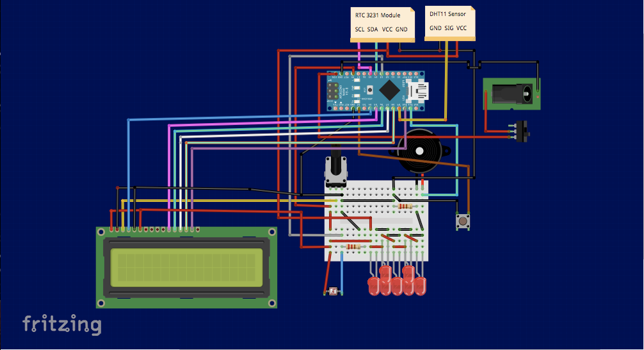The height and width of the screenshot is (350, 644).
Task: Click the SCL pin label on RTC note
Action: [359, 29]
